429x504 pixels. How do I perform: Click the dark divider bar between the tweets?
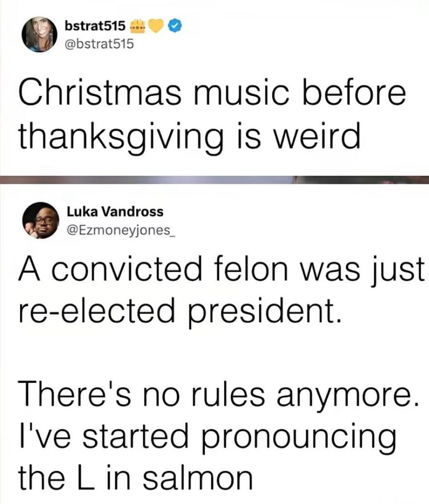(214, 179)
